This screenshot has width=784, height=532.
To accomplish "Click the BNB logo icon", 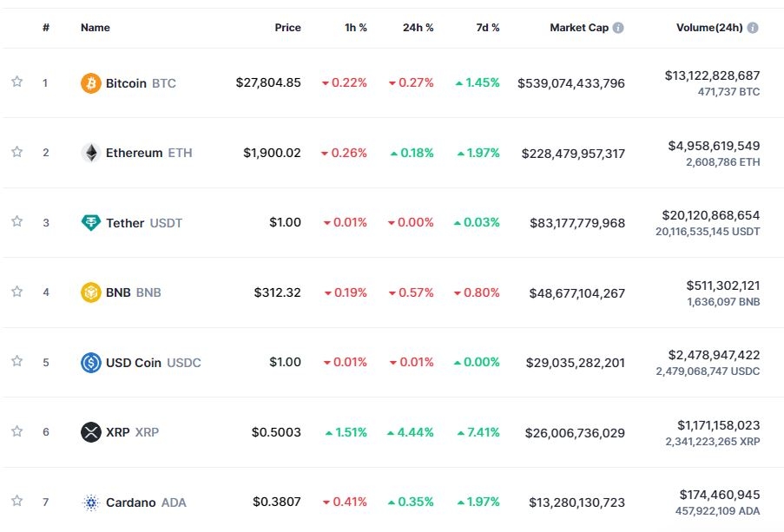I will [x=90, y=292].
